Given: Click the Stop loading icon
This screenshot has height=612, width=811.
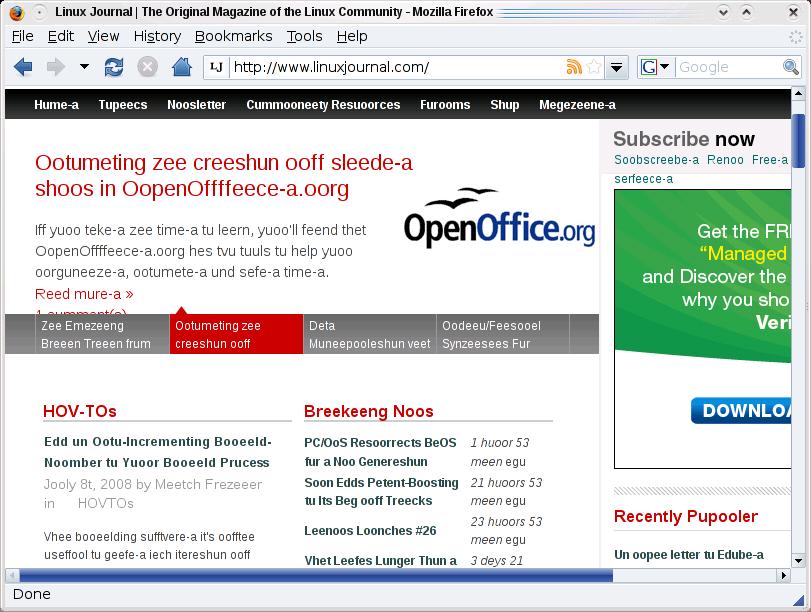Looking at the screenshot, I should 147,67.
